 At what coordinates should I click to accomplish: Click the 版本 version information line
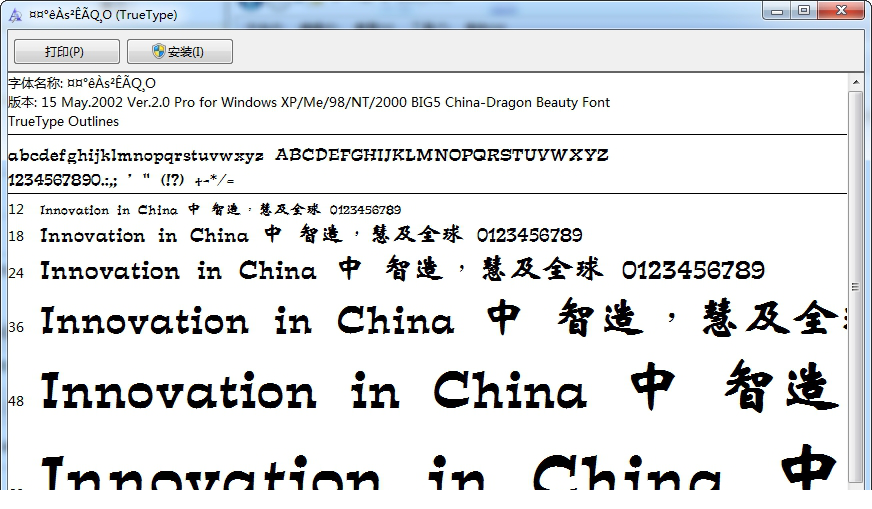(x=309, y=102)
